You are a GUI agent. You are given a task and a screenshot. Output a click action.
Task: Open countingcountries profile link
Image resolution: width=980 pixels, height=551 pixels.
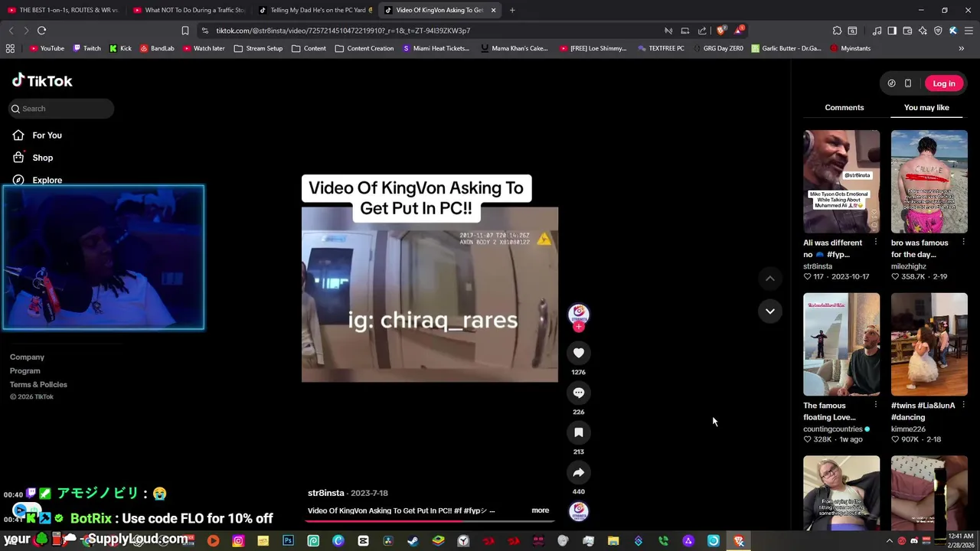tap(832, 429)
